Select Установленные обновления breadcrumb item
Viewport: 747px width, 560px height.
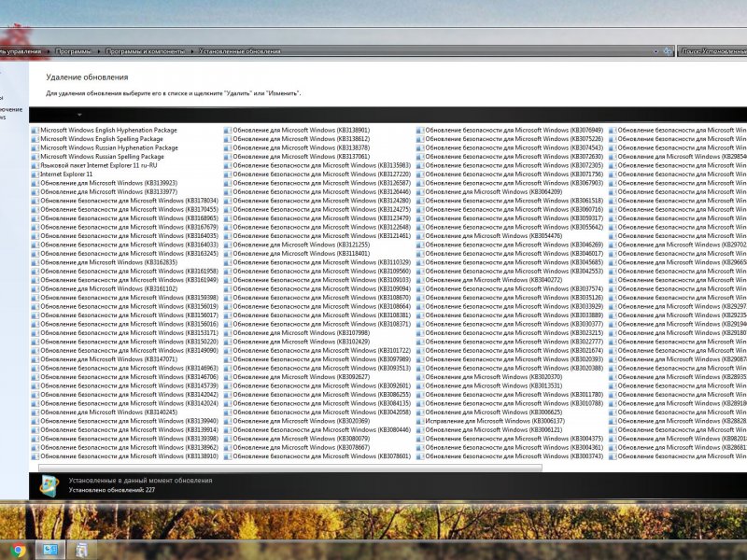coord(240,51)
